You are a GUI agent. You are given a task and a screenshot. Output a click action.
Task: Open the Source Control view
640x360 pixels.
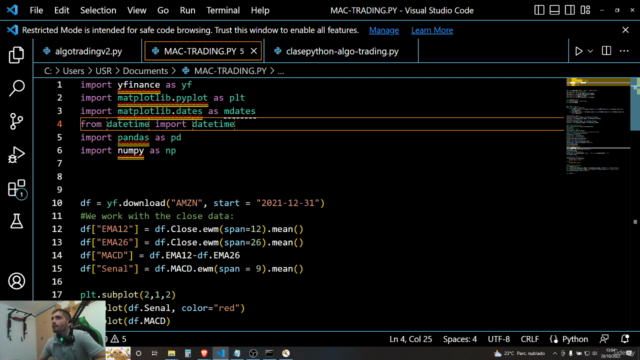click(x=16, y=121)
